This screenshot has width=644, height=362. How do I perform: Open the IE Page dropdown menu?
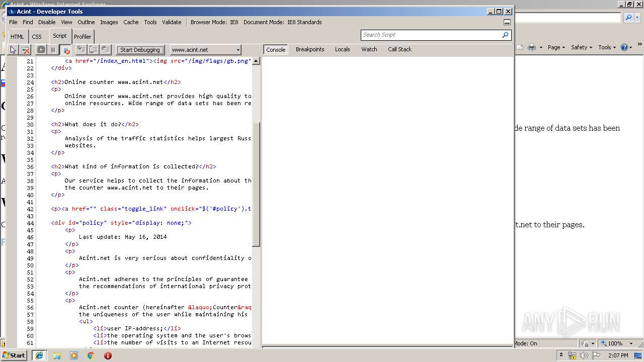click(557, 47)
